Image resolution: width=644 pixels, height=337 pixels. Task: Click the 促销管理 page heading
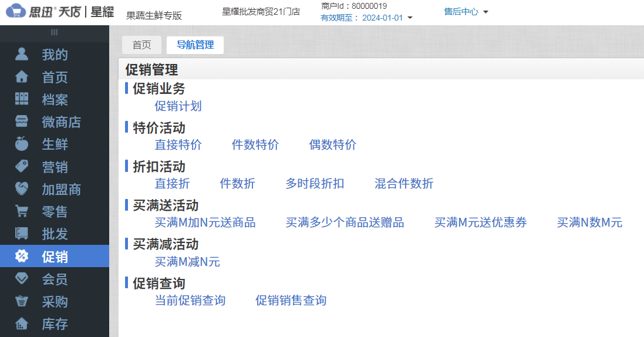(x=151, y=69)
